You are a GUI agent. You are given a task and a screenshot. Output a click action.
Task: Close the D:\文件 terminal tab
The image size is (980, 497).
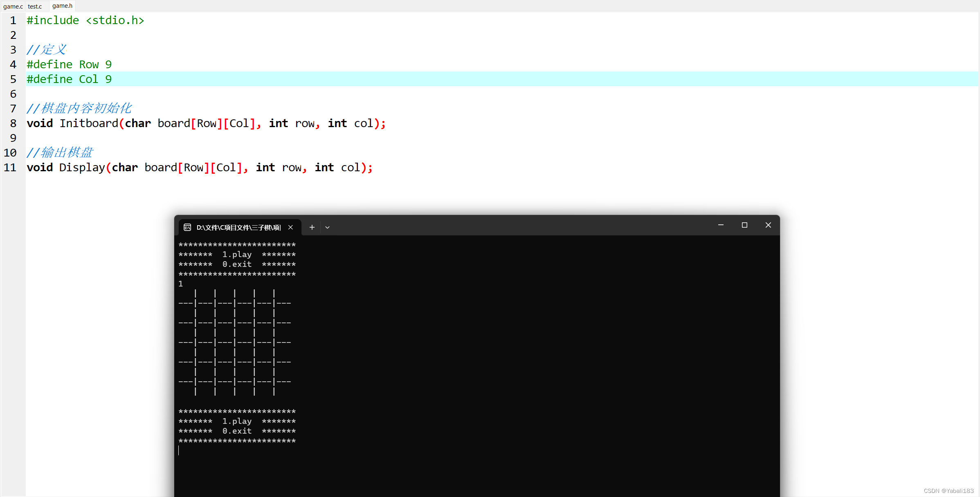tap(291, 227)
